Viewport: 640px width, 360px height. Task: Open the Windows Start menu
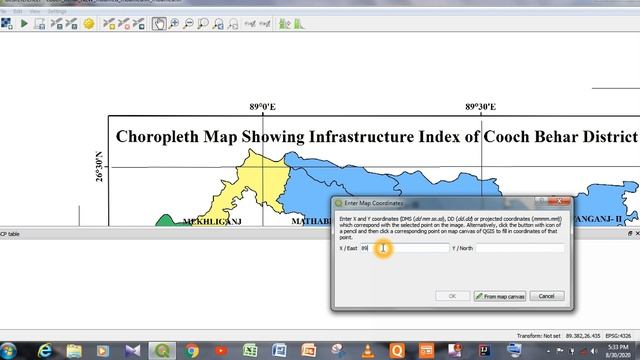(8, 351)
